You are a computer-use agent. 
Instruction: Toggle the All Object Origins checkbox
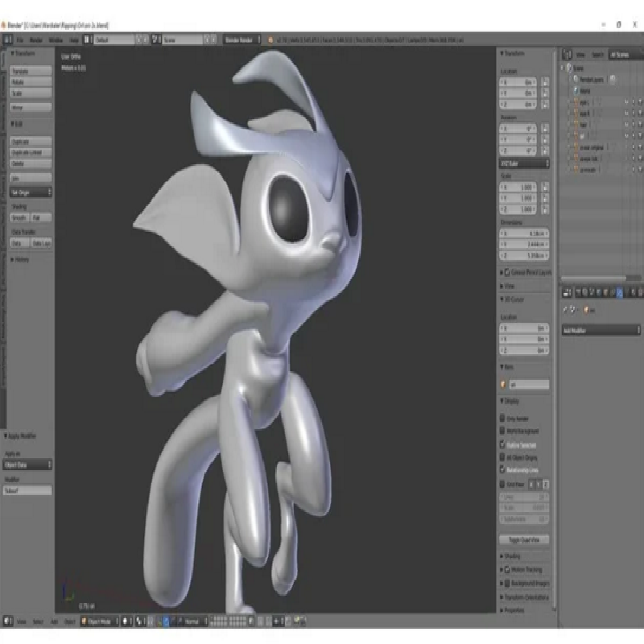click(502, 456)
